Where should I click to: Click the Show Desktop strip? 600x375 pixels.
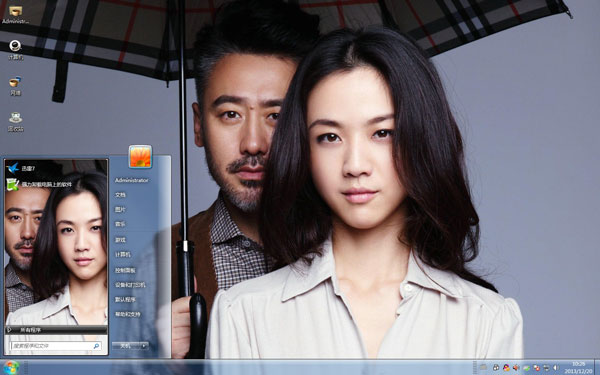[597, 367]
